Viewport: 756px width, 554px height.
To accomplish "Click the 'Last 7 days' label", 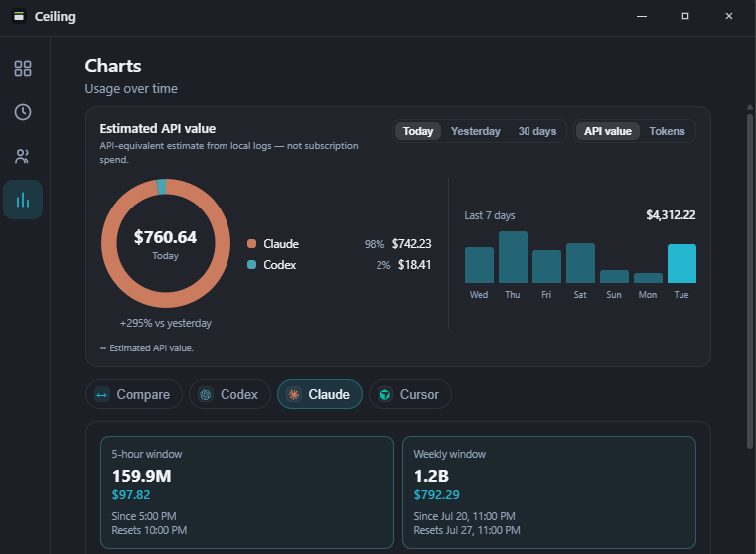I will [x=490, y=215].
